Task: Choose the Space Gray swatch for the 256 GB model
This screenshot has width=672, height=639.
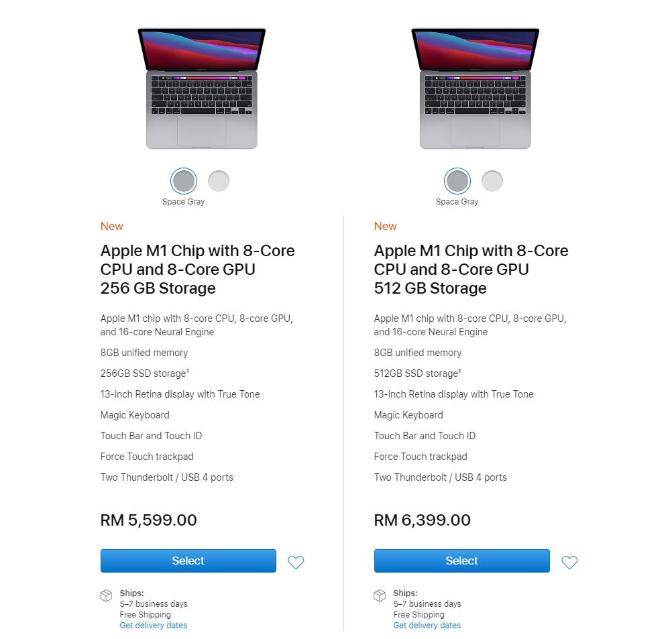Action: 183,181
